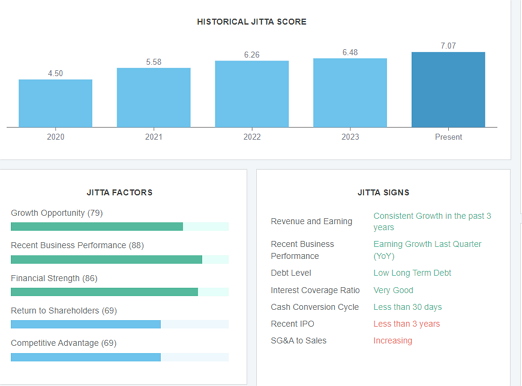
Task: Click the '6.26' score label
Action: click(x=252, y=55)
